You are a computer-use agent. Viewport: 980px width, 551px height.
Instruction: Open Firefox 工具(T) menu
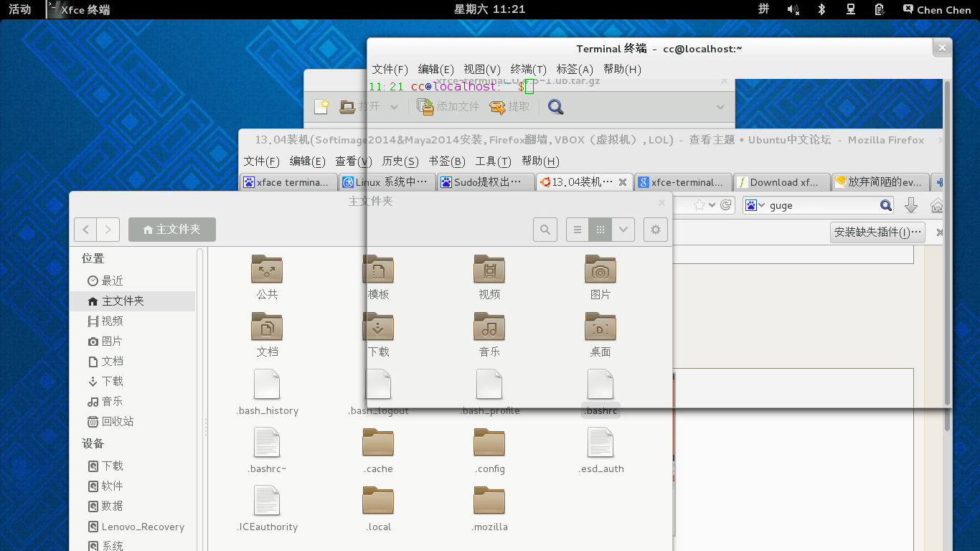(493, 161)
